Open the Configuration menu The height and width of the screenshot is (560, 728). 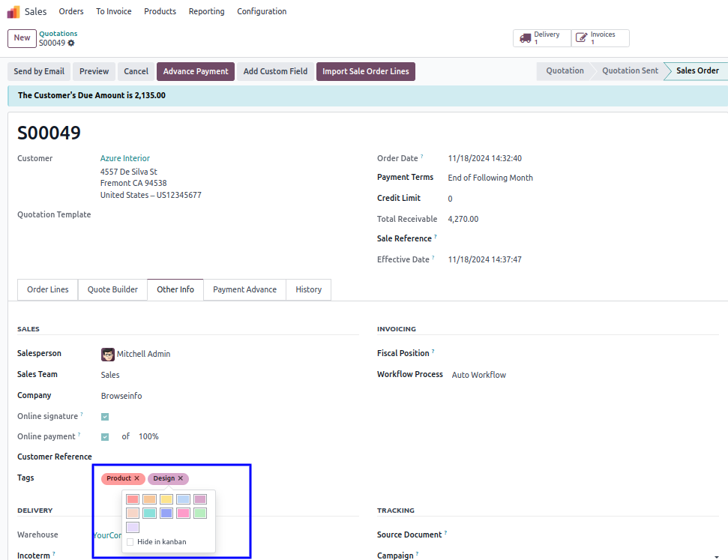pos(262,11)
